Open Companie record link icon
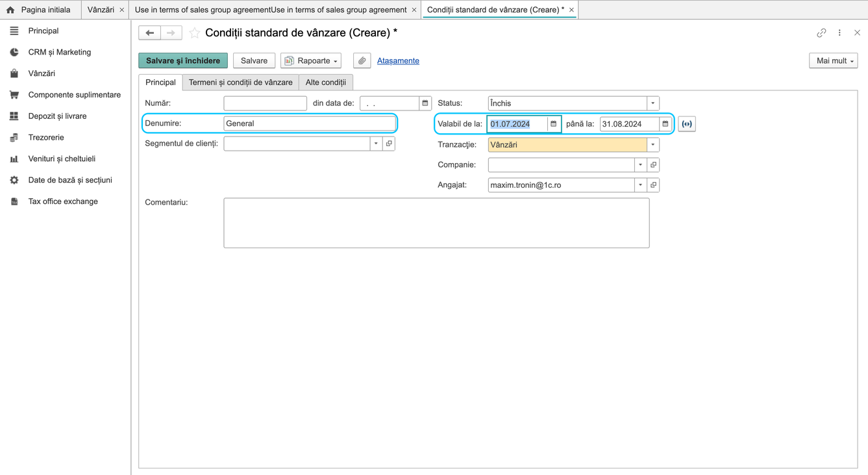 [654, 165]
